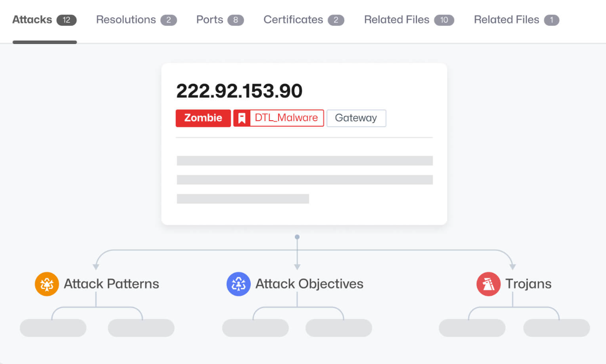Select the Zombie tag
Screen dimensions: 606x364
(x=203, y=118)
